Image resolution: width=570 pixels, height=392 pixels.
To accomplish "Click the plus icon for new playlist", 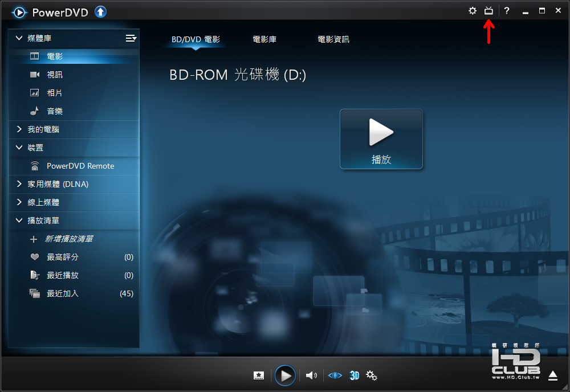I will 34,239.
